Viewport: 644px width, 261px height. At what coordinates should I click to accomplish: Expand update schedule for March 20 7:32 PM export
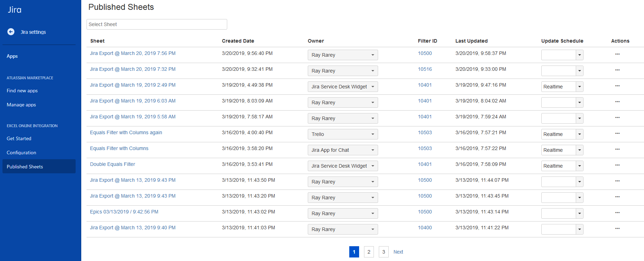(579, 71)
